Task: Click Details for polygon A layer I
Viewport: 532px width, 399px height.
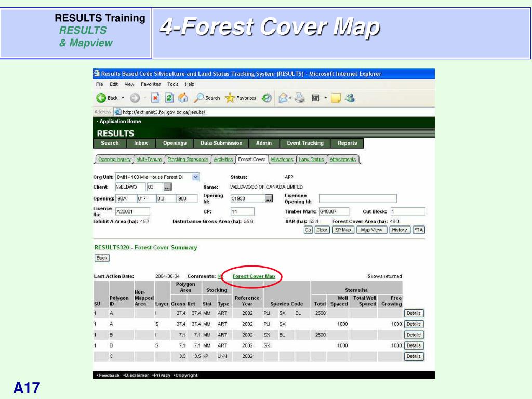Action: point(414,313)
